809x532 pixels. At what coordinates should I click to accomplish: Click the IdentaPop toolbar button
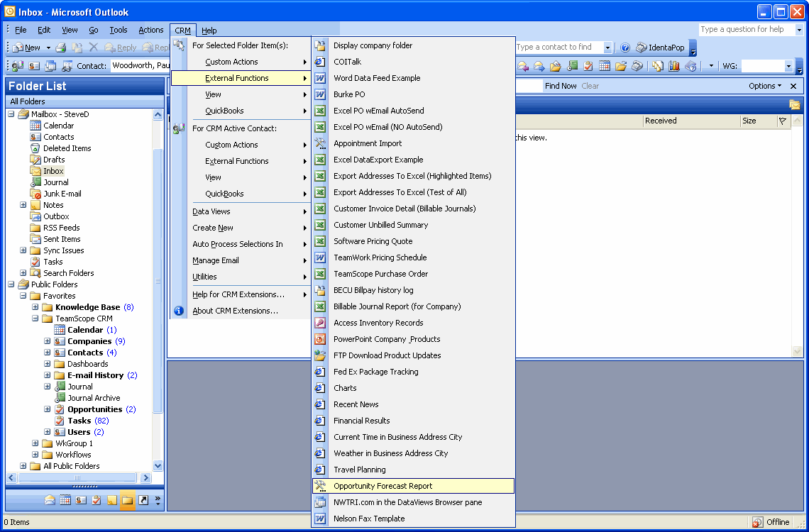pyautogui.click(x=660, y=48)
